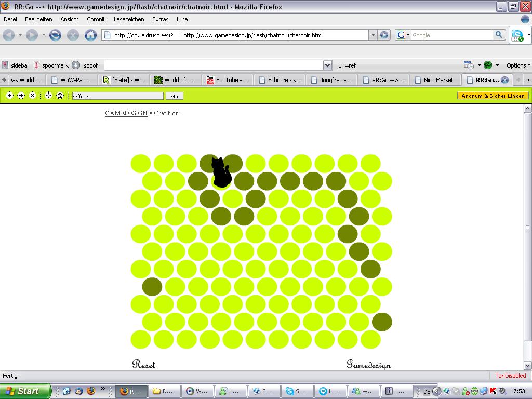This screenshot has height=399, width=532.
Task: Click the scrollbar up arrow
Action: [x=528, y=108]
